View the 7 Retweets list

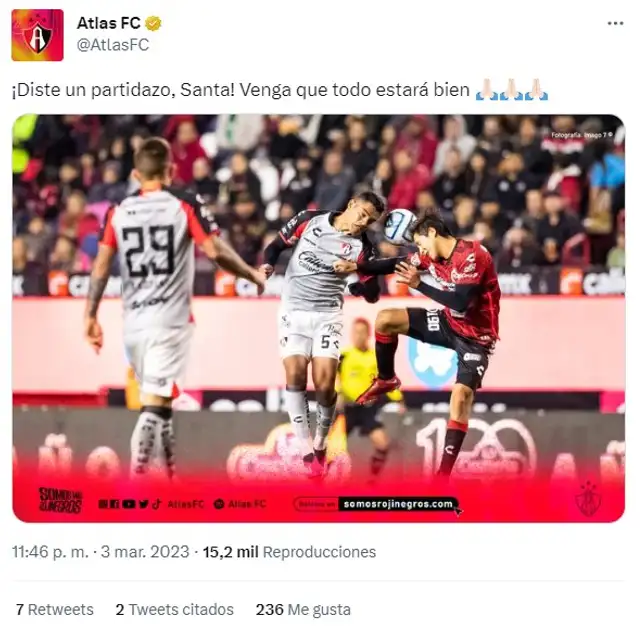point(55,610)
